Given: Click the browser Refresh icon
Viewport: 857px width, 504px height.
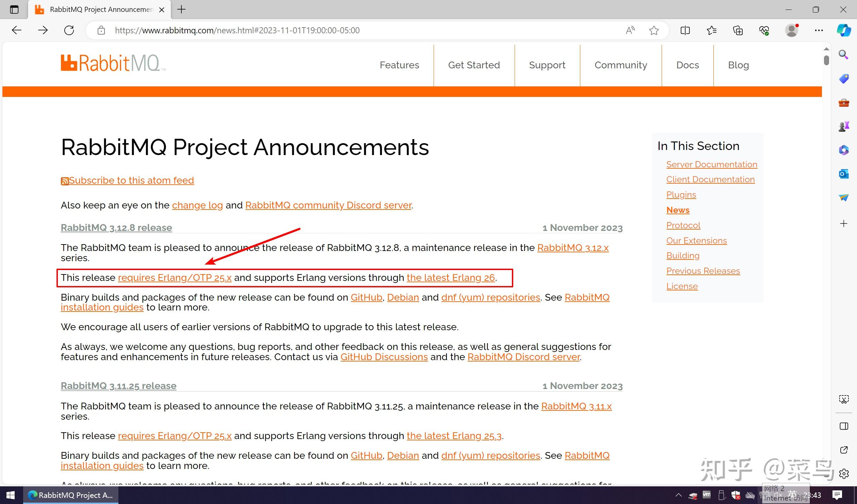Looking at the screenshot, I should tap(69, 30).
